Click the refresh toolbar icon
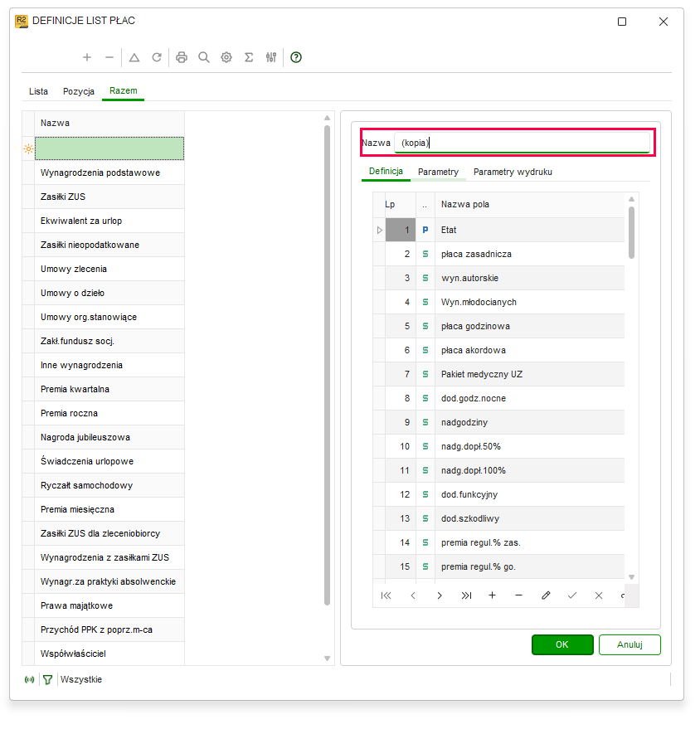This screenshot has height=729, width=700. click(x=157, y=58)
